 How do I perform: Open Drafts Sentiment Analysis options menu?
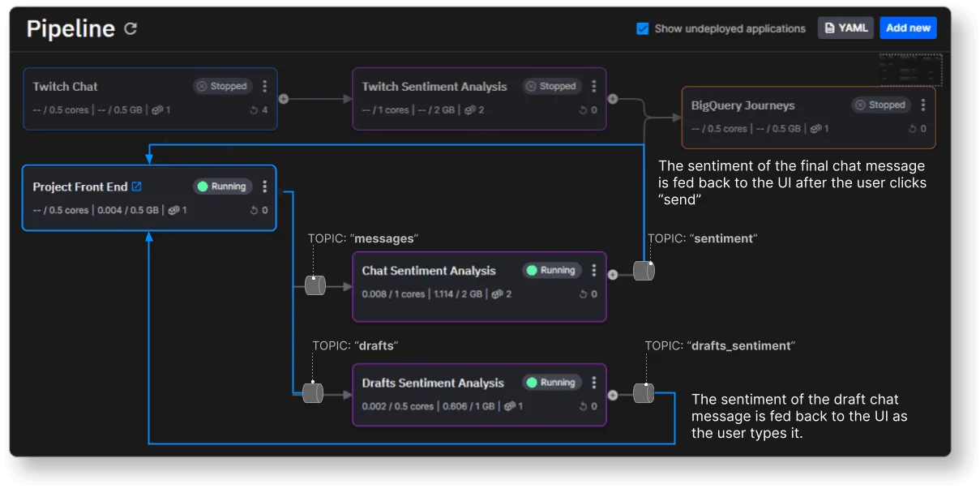[x=593, y=383]
